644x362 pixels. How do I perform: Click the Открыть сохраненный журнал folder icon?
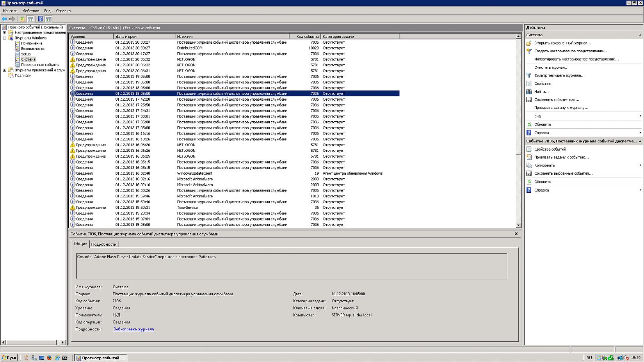[x=529, y=43]
